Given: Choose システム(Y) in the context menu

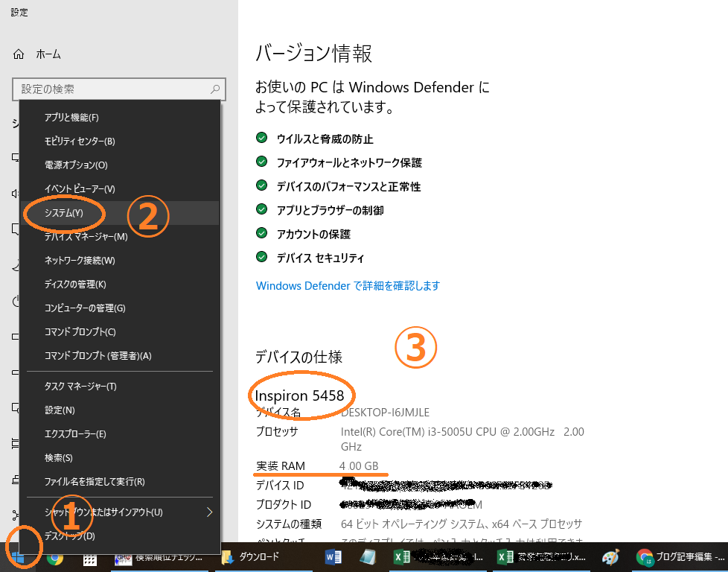Looking at the screenshot, I should [120, 213].
